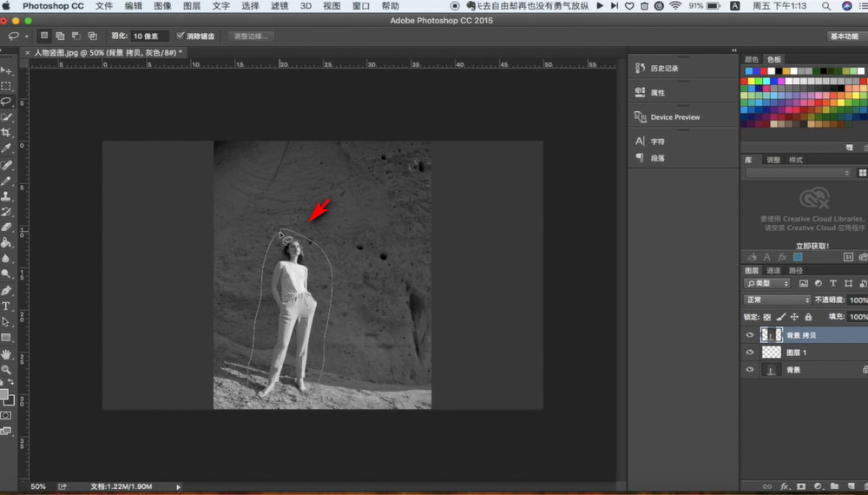The width and height of the screenshot is (868, 495).
Task: Select the Rectangular Marquee tool
Action: pyautogui.click(x=6, y=86)
